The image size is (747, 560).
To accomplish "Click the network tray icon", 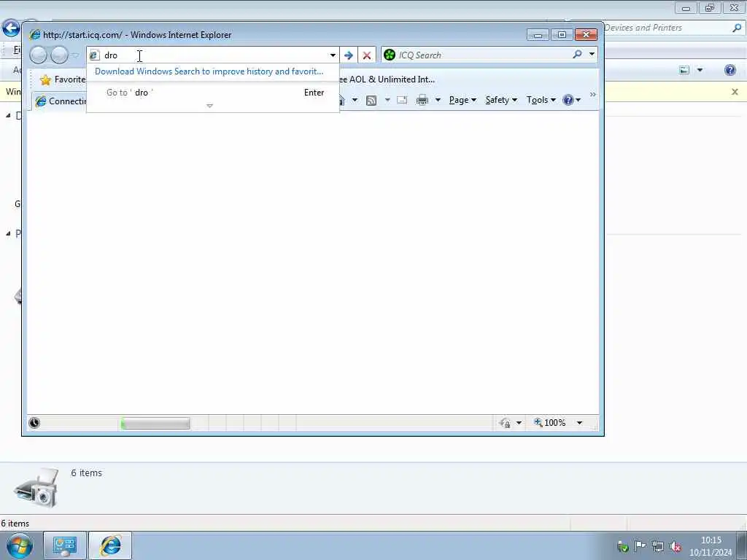I will pyautogui.click(x=657, y=545).
